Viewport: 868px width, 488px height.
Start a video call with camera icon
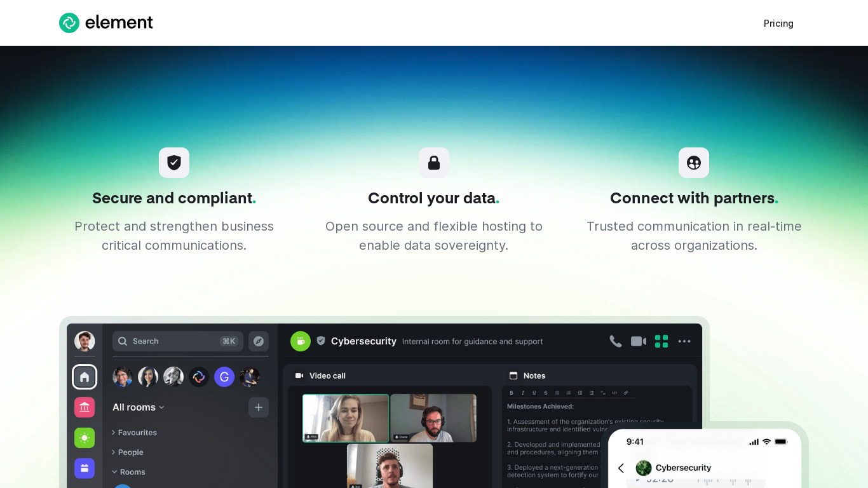point(639,341)
